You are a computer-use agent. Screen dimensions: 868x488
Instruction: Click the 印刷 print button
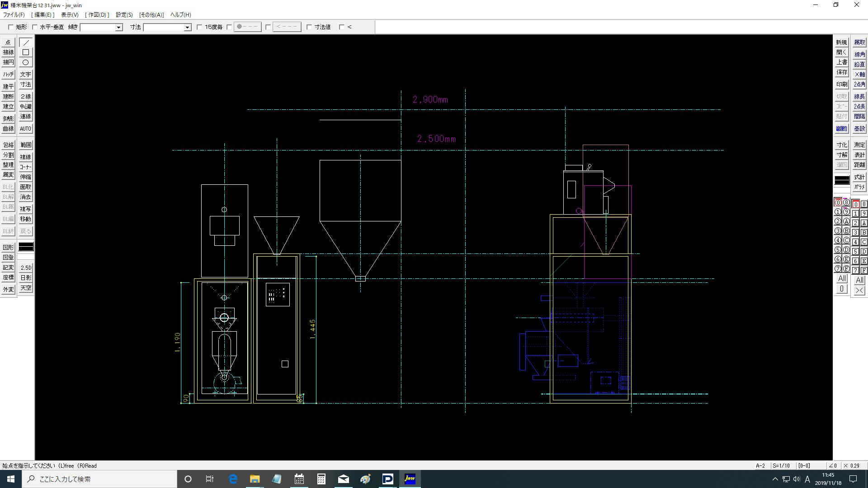(x=841, y=84)
